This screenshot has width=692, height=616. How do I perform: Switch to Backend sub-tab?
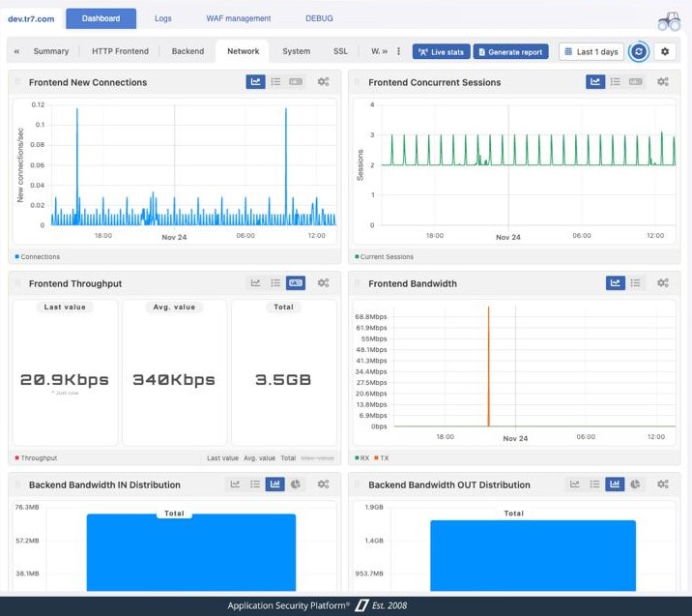tap(187, 51)
